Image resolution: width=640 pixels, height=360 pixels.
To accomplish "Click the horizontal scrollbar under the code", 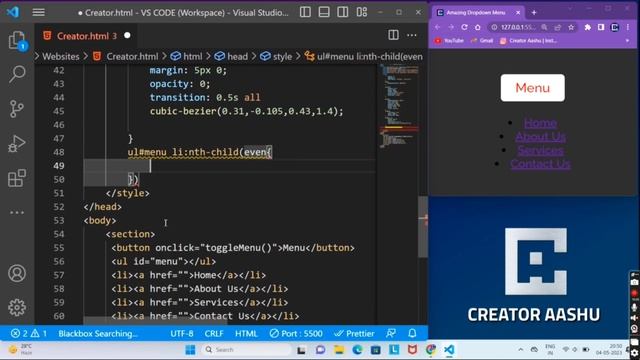I will pyautogui.click(x=155, y=322).
